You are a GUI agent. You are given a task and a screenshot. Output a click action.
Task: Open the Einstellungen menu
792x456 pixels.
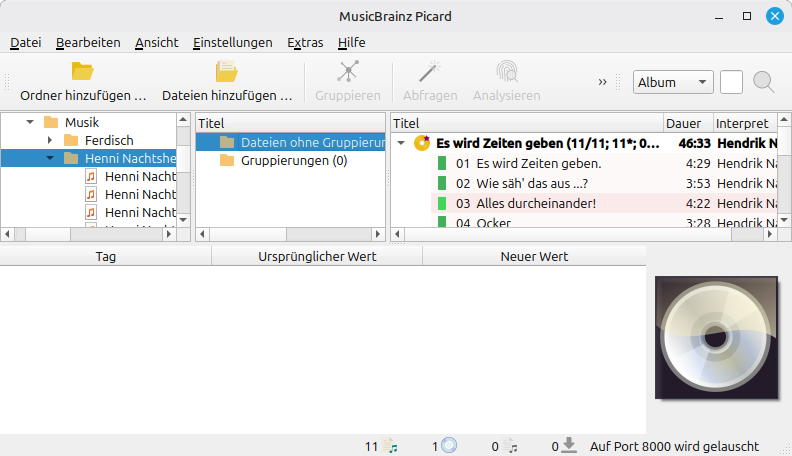pyautogui.click(x=232, y=42)
